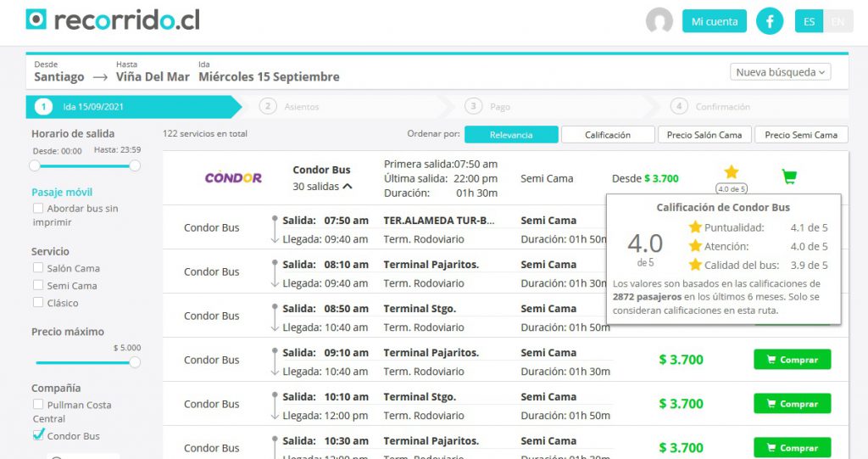Click the Calidad del bus star icon
The image size is (868, 459).
point(695,265)
